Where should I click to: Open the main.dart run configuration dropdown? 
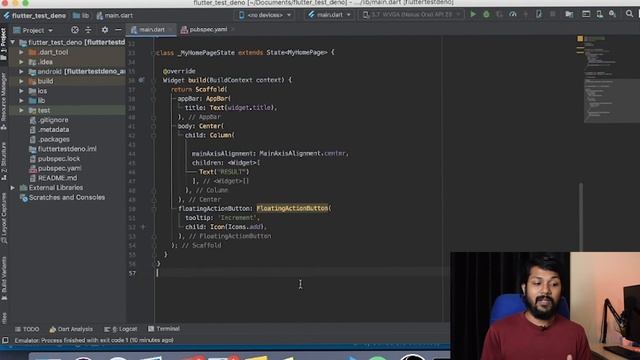(330, 15)
